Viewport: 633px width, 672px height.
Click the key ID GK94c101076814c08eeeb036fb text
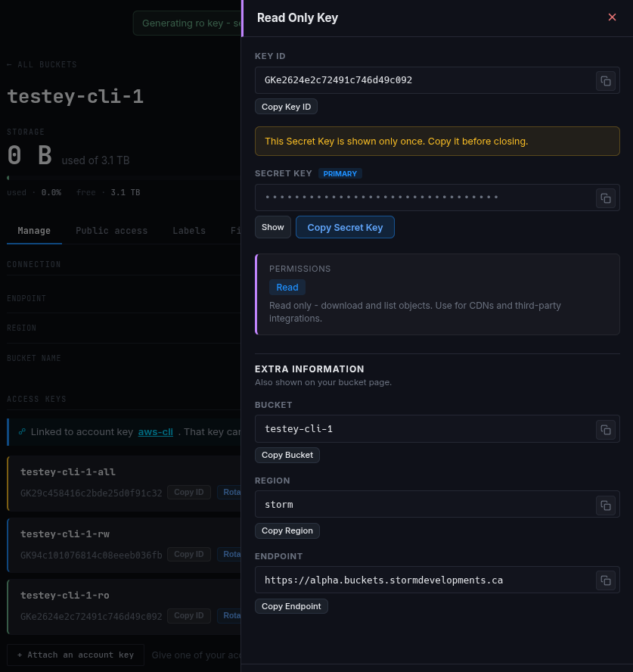click(x=92, y=555)
